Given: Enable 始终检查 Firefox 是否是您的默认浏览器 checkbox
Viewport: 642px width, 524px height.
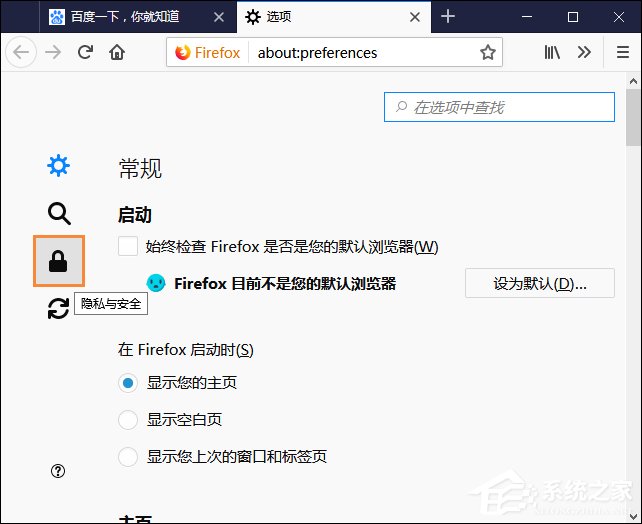Looking at the screenshot, I should 128,246.
